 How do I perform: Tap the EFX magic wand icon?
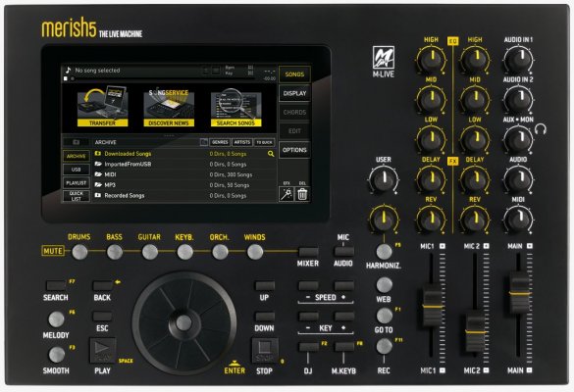pos(287,194)
